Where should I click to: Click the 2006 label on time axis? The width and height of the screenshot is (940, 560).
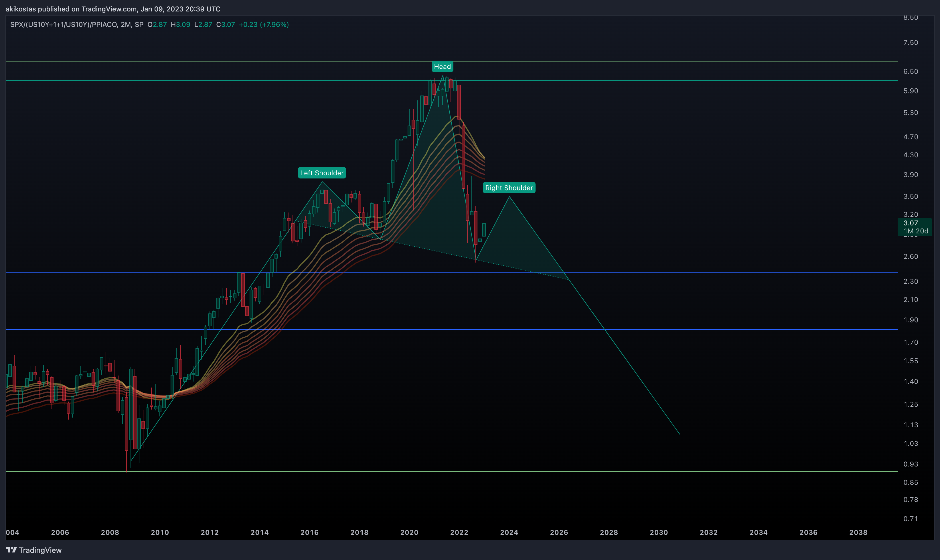[60, 532]
